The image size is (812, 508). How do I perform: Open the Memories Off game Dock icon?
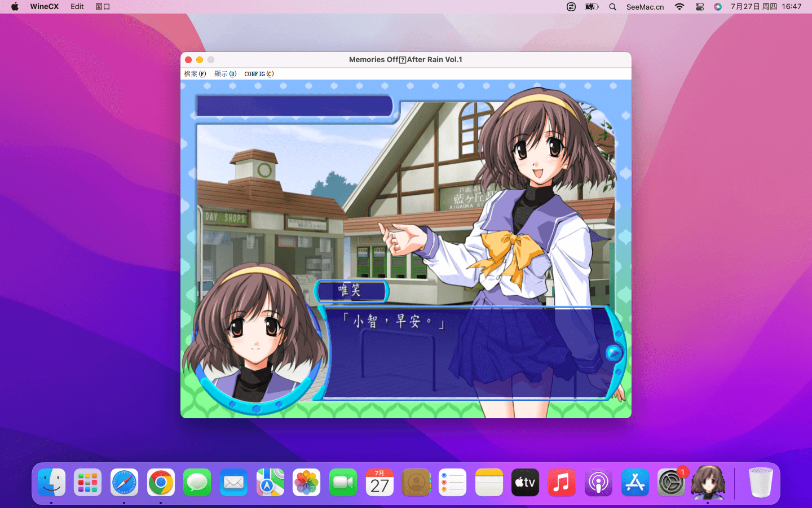(x=708, y=483)
